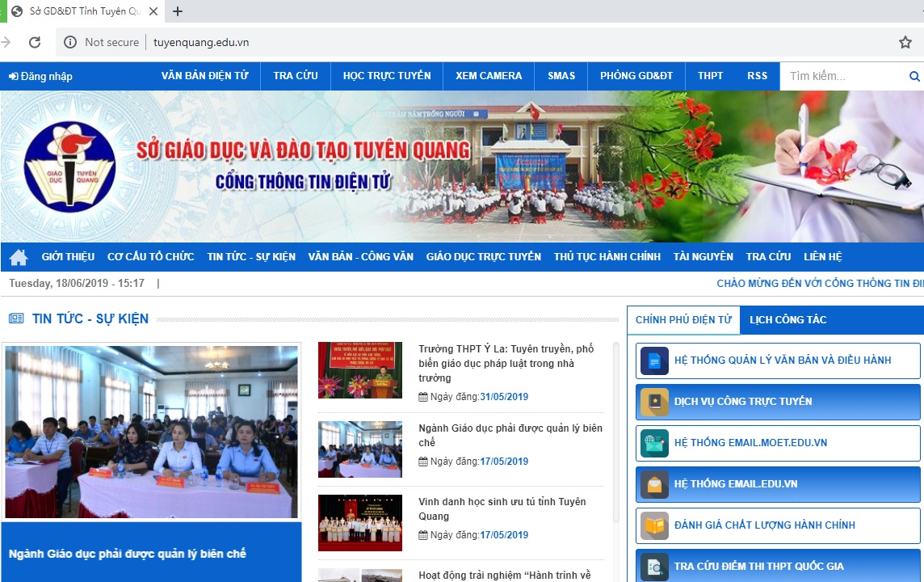This screenshot has height=582, width=924.
Task: Click the Hệ thống email.edu.vn icon
Action: (654, 484)
